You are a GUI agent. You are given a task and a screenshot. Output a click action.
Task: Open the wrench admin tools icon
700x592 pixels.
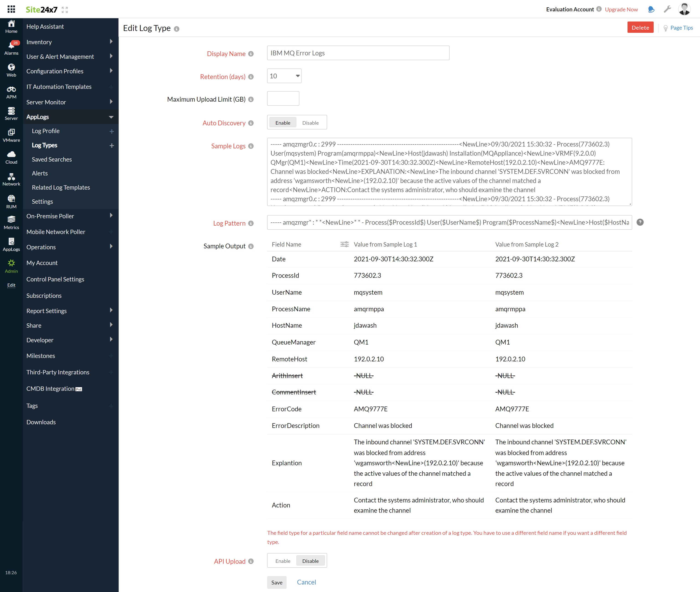(x=667, y=9)
